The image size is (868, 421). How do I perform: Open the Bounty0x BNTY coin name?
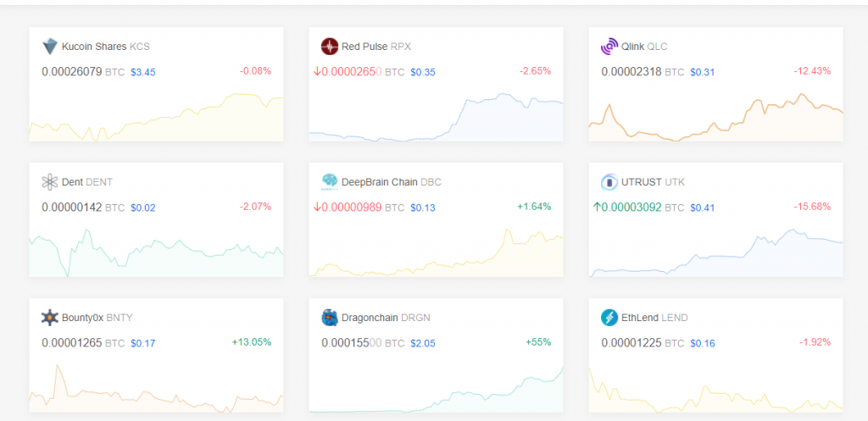(x=97, y=318)
